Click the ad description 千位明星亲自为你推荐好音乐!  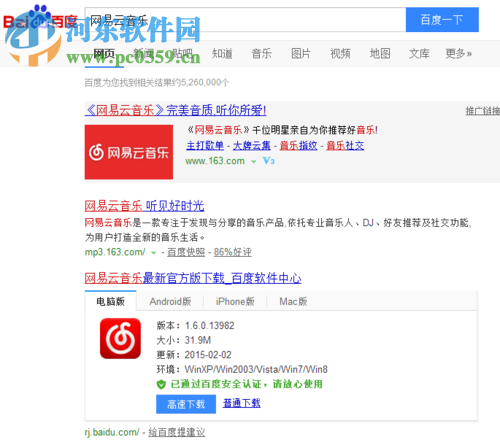[315, 130]
